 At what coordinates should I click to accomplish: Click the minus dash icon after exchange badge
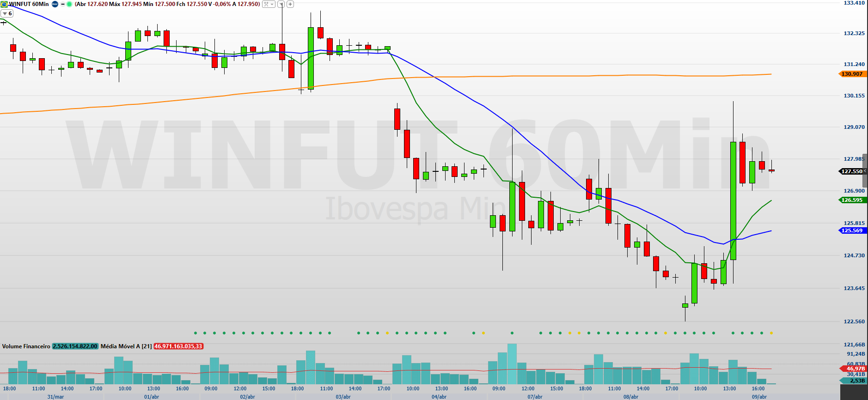coord(62,4)
